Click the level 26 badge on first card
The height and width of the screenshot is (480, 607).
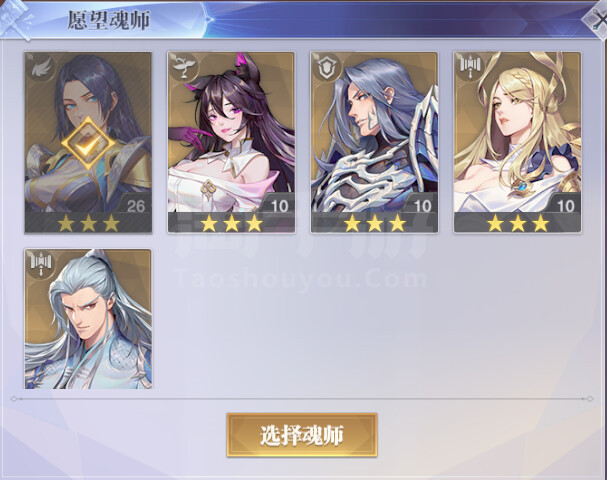pyautogui.click(x=134, y=205)
